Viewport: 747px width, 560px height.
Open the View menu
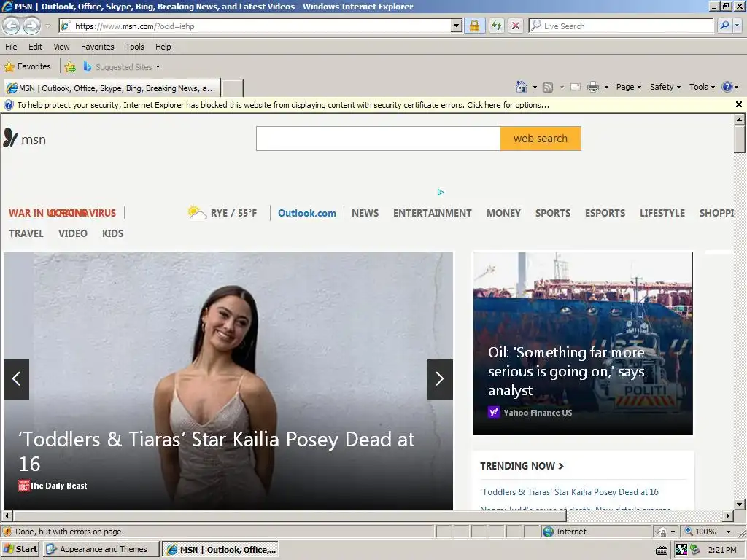pos(61,47)
